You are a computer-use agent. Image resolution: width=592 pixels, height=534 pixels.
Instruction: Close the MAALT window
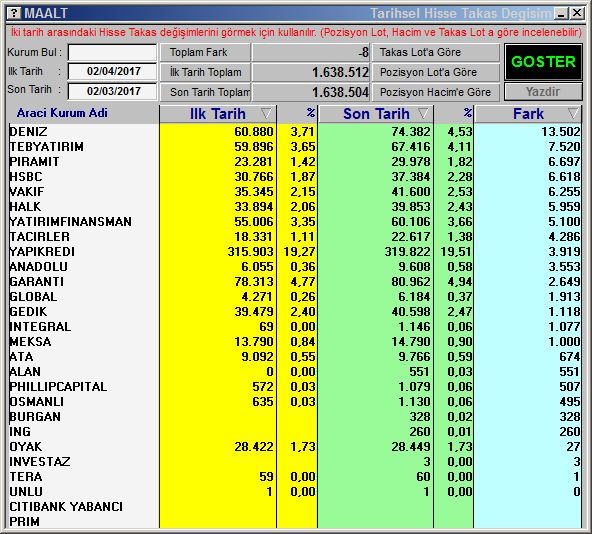click(x=577, y=14)
